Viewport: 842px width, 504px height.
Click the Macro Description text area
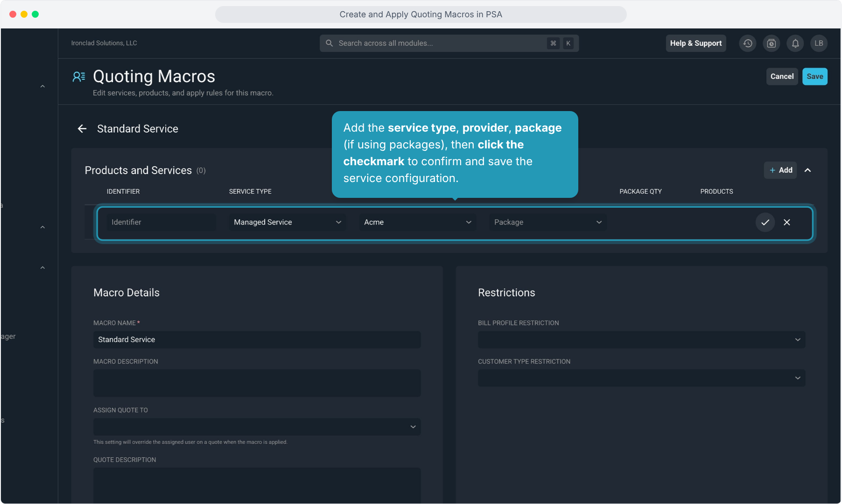(x=257, y=383)
